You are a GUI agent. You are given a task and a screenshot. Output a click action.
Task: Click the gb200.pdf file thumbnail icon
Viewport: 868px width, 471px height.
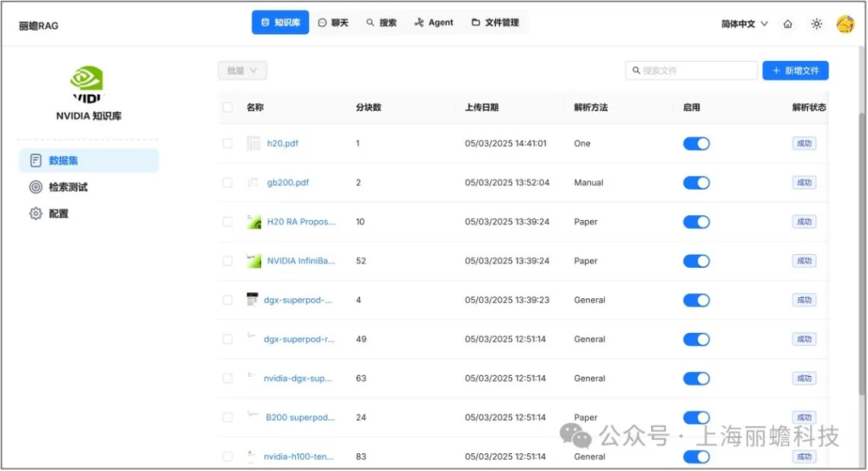[x=253, y=183]
